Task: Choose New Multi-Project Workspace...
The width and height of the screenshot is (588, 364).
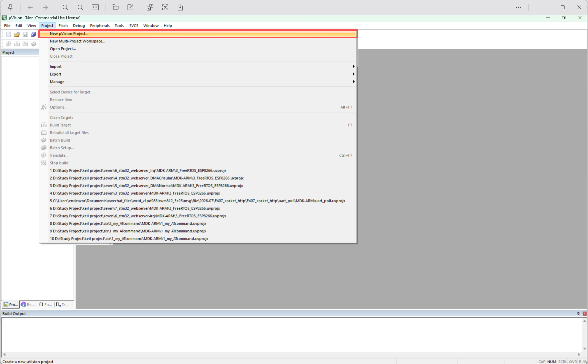Action: click(198, 41)
